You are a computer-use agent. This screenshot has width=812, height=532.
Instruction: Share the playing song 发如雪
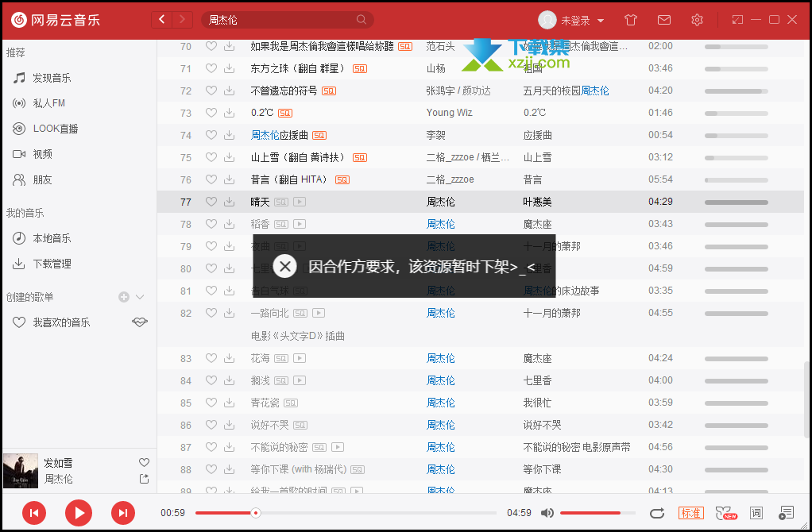point(144,479)
